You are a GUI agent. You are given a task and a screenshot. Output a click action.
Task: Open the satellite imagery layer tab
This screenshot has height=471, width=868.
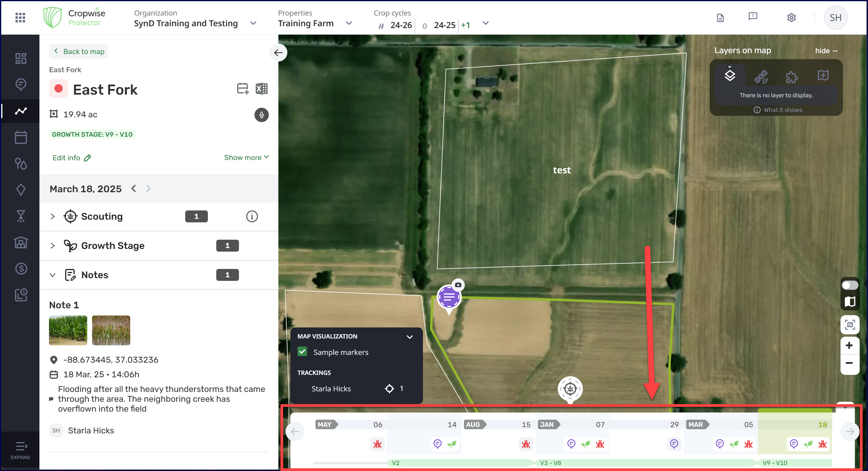pos(761,76)
